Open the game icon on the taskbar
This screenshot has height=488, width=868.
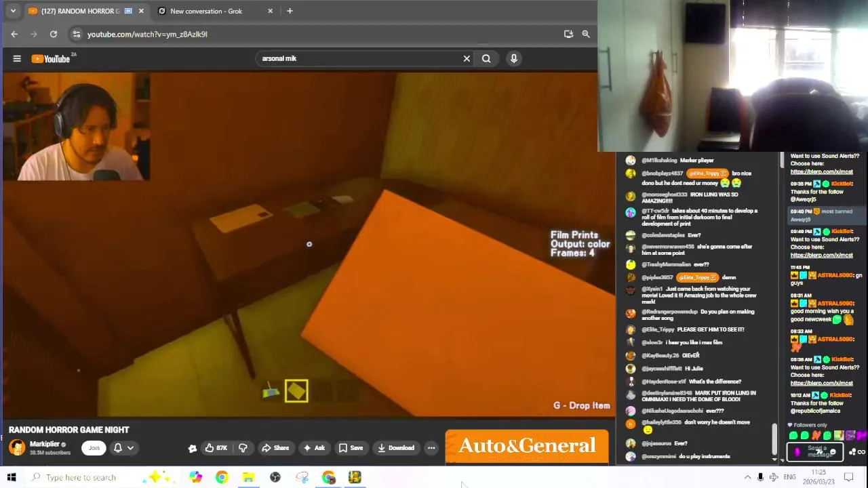pyautogui.click(x=355, y=477)
